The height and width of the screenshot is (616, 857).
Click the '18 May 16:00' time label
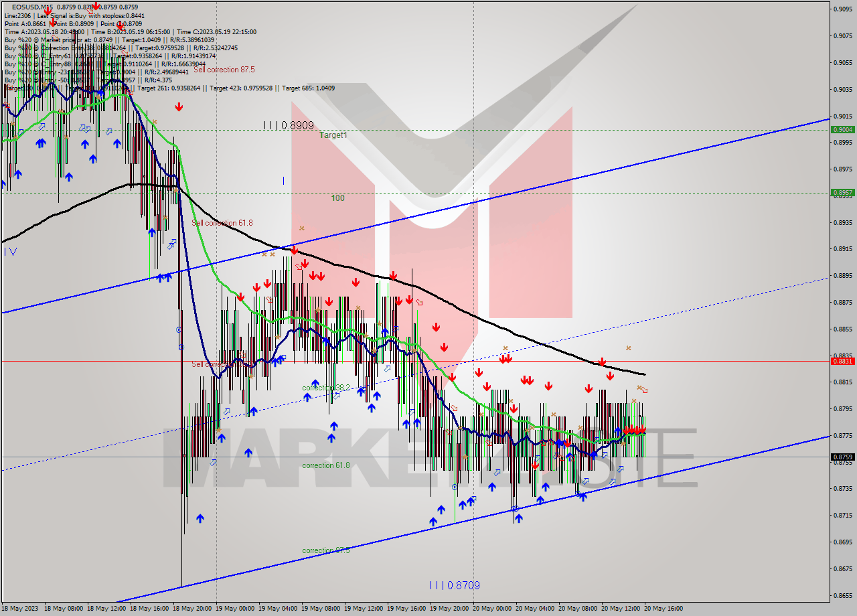click(x=150, y=609)
